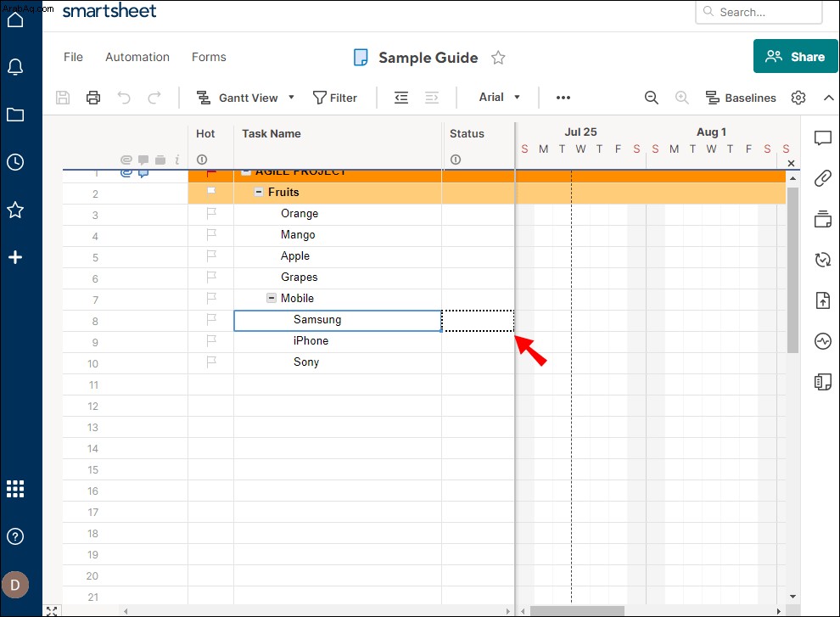Indent the selected row
The width and height of the screenshot is (840, 617).
432,98
